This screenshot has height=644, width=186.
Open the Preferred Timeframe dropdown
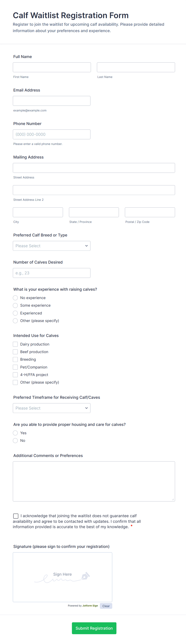[x=51, y=408]
